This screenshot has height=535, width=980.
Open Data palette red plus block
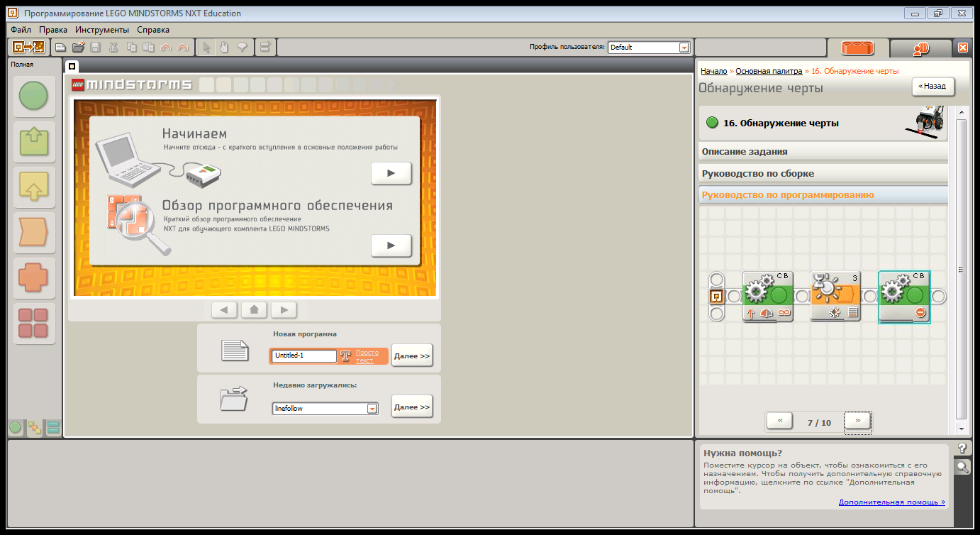pyautogui.click(x=34, y=277)
